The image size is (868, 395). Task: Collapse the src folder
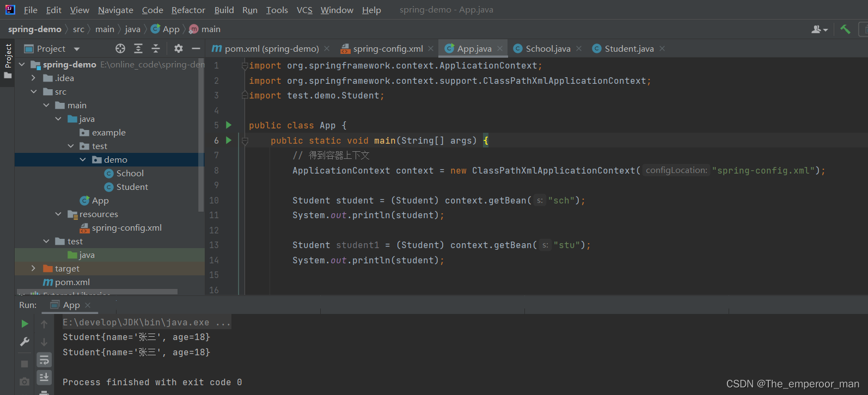(x=34, y=91)
